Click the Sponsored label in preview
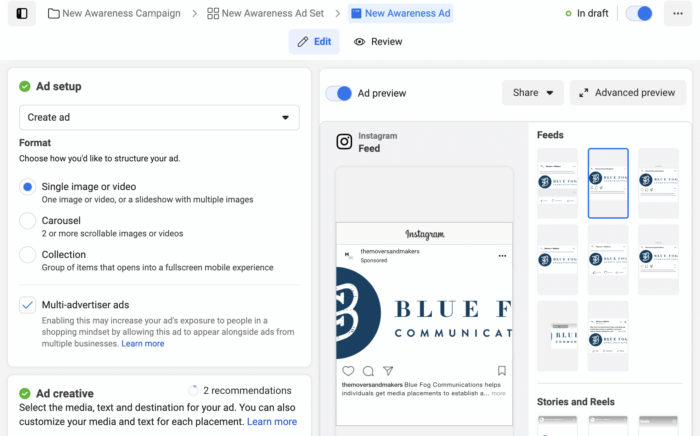The width and height of the screenshot is (700, 436). pos(374,261)
